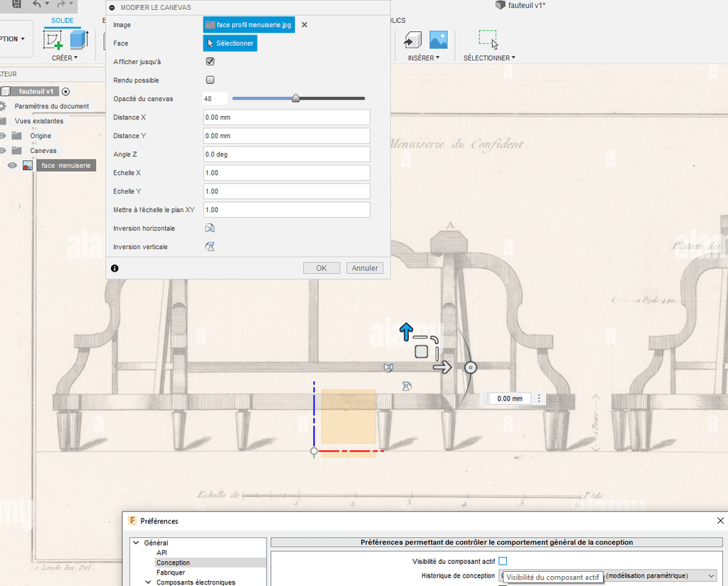Click Vues existantes in the browser
This screenshot has width=728, height=586.
coord(39,121)
